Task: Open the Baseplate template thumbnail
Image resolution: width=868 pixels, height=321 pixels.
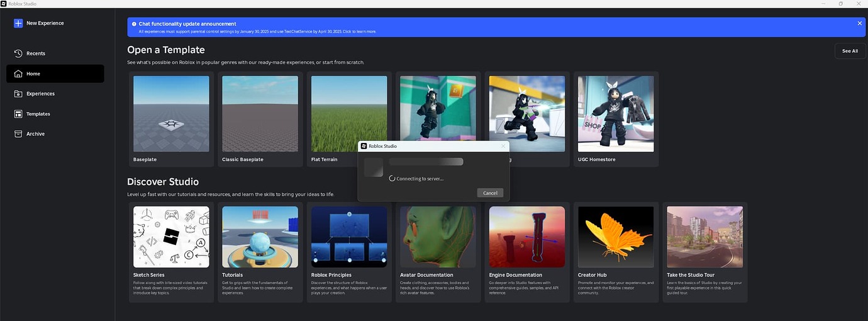Action: point(171,114)
